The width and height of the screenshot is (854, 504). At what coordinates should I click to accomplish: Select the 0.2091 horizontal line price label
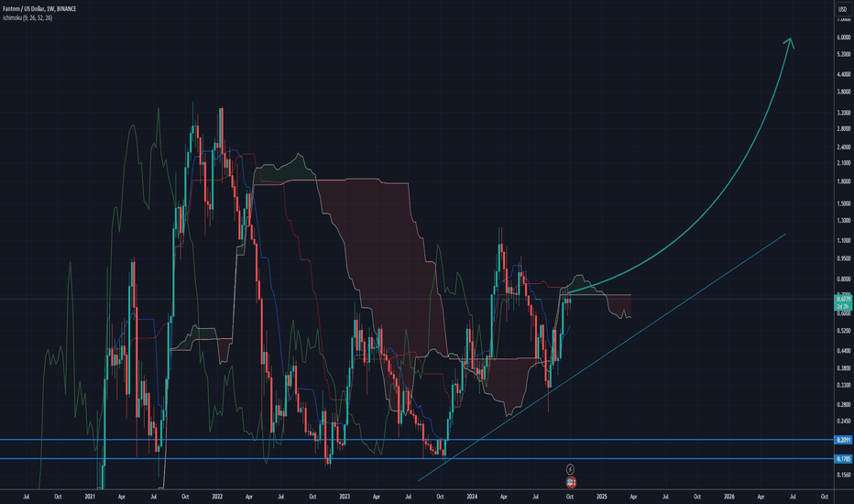[x=843, y=440]
